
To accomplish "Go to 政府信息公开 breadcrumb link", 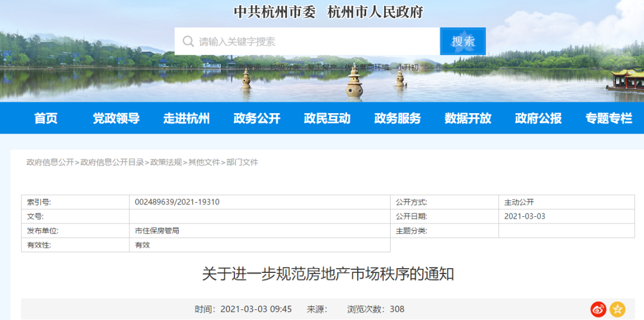I will coord(50,162).
